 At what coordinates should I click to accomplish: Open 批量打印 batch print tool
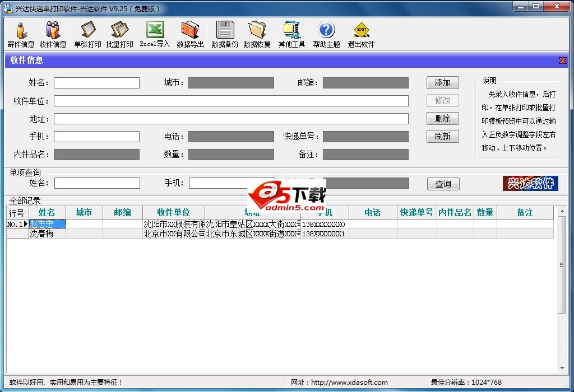[119, 34]
